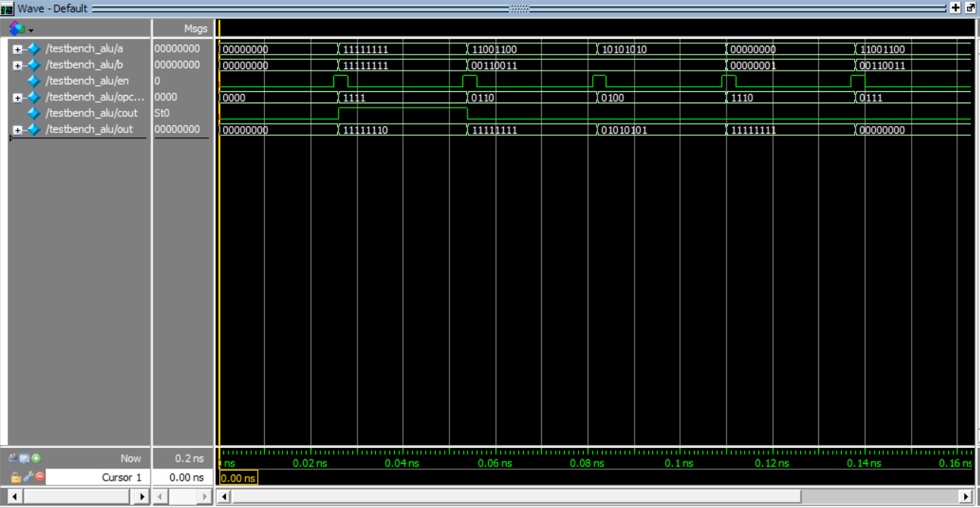Click opcode waveform value 1110
Viewport: 980px width, 508px height.
(x=742, y=98)
